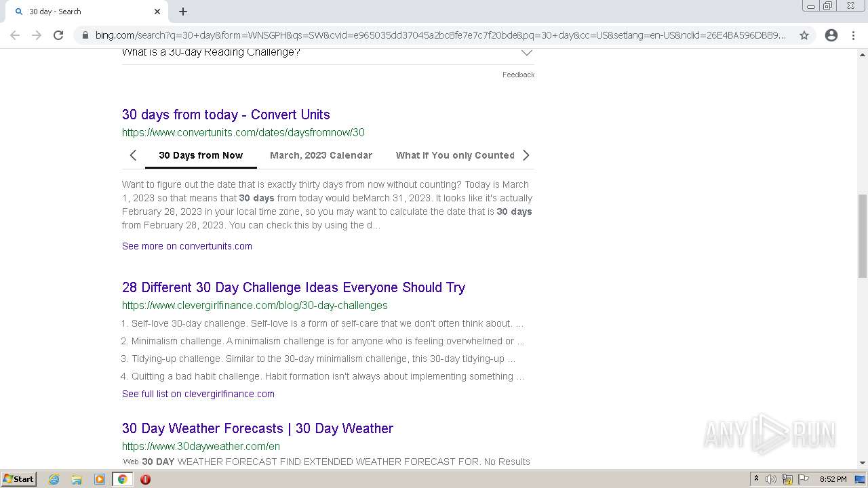868x488 pixels.
Task: Select the '30 Days from Now' tab
Action: [201, 155]
